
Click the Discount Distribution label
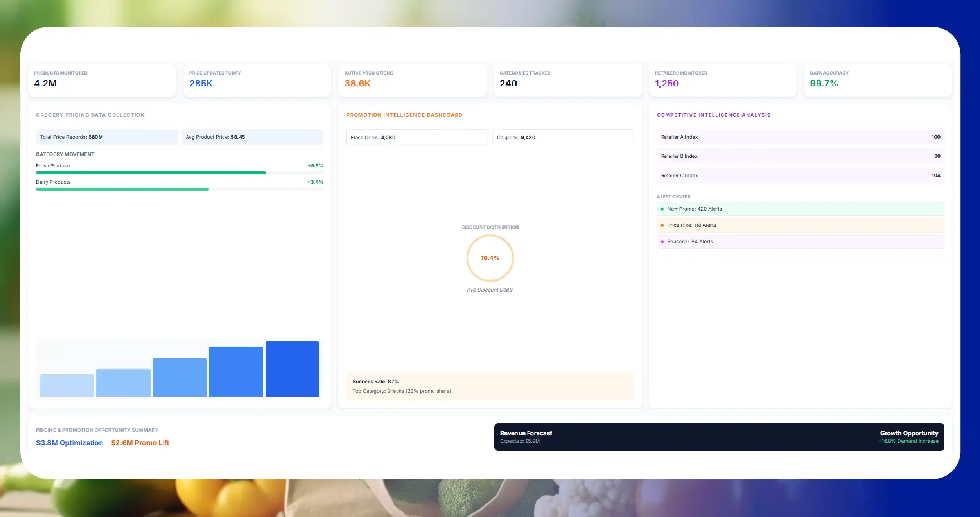[490, 227]
